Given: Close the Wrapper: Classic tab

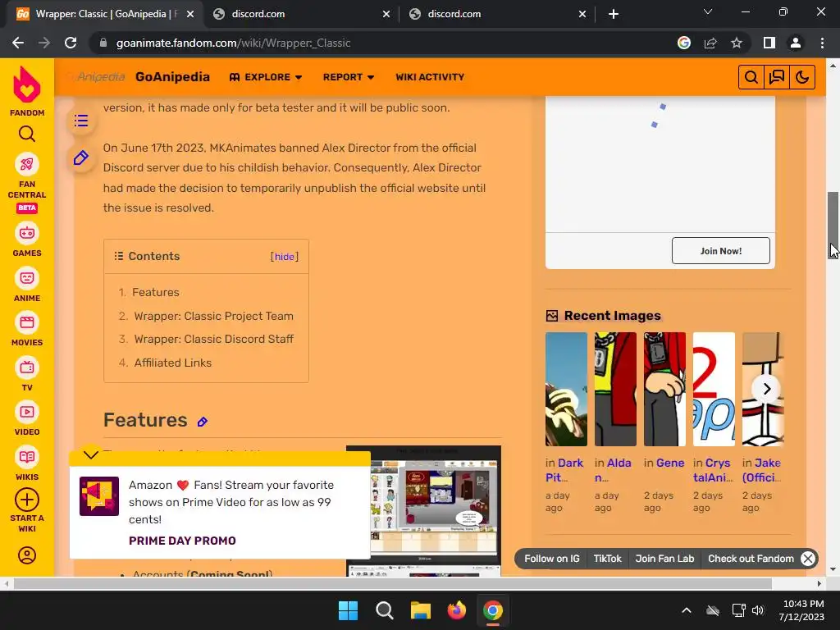Looking at the screenshot, I should click(x=189, y=15).
